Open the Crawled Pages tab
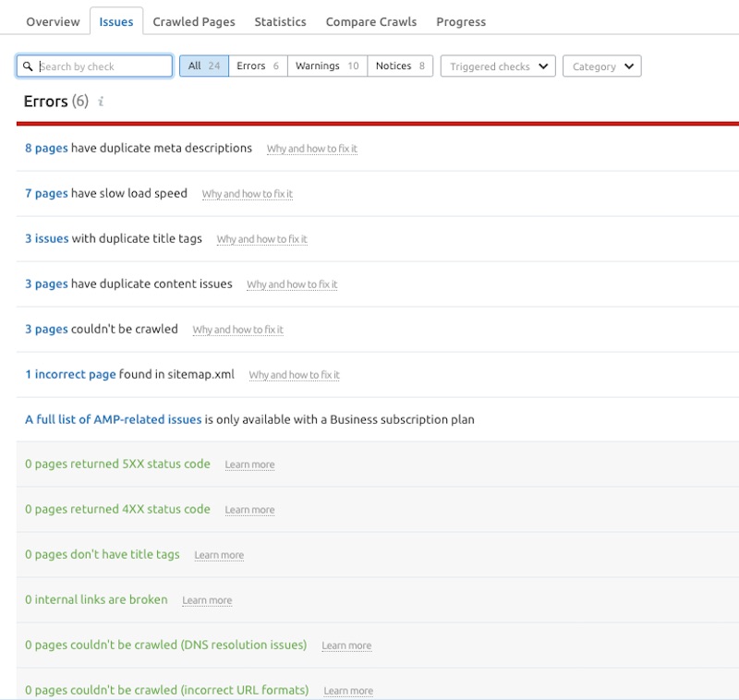Image resolution: width=739 pixels, height=700 pixels. 194,21
